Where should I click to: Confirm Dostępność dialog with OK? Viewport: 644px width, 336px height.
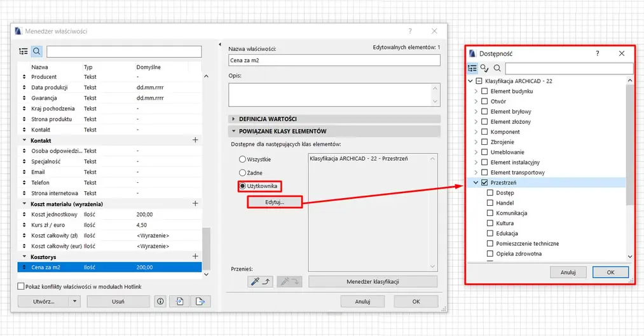tap(610, 272)
